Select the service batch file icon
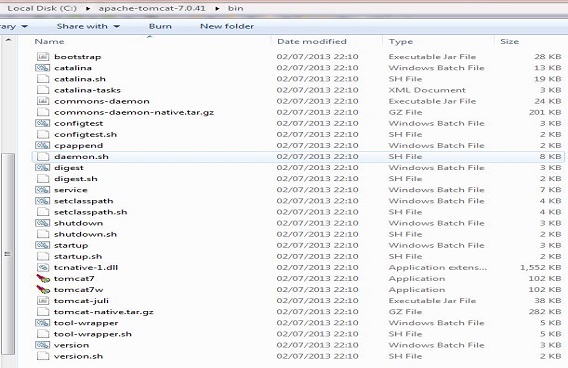 (42, 190)
